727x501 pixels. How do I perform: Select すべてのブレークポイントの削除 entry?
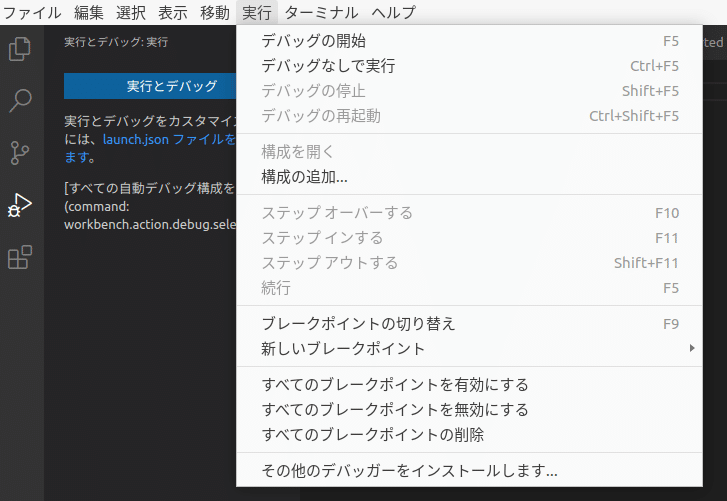[469, 435]
